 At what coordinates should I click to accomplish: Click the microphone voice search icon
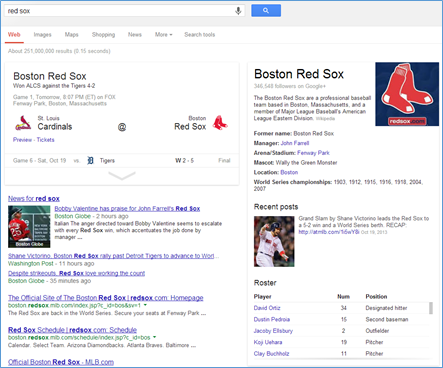coord(238,11)
